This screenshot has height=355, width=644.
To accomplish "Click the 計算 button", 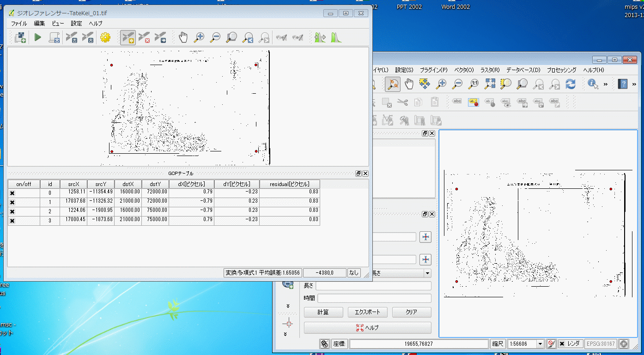I will pyautogui.click(x=323, y=312).
